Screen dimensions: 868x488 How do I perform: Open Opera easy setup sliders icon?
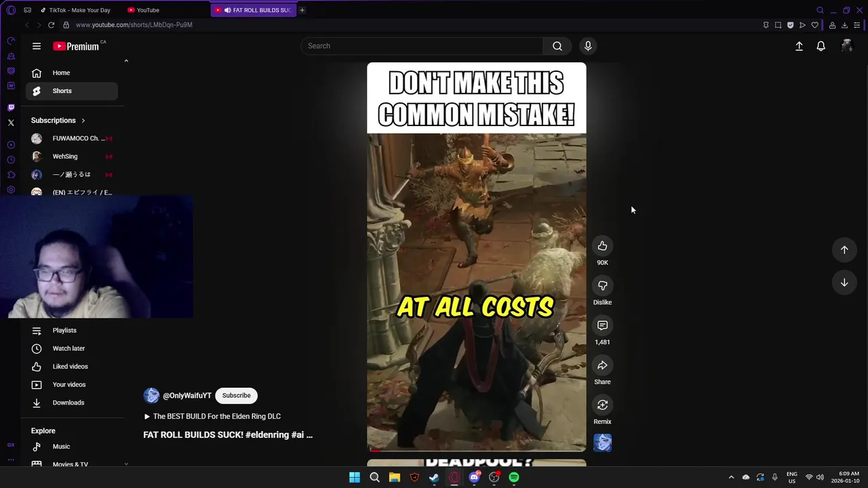coord(857,25)
